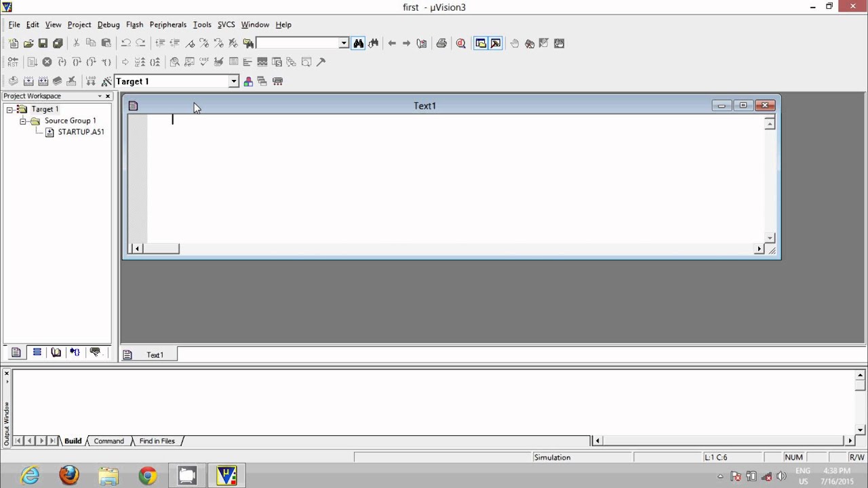868x488 pixels.
Task: Click the Navigate Forward arrow
Action: (x=407, y=43)
